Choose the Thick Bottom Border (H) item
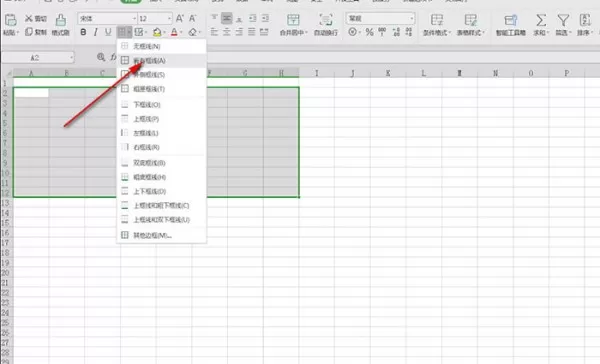The height and width of the screenshot is (364, 600). coord(161,177)
